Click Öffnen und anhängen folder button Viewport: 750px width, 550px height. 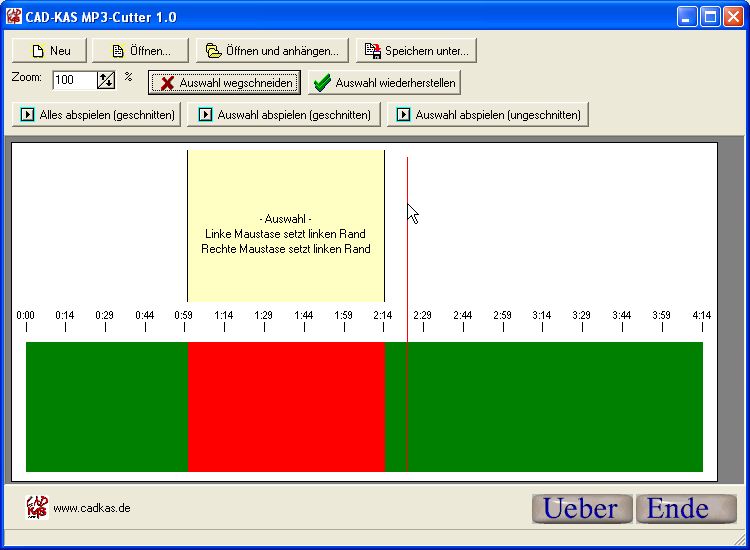(x=272, y=50)
